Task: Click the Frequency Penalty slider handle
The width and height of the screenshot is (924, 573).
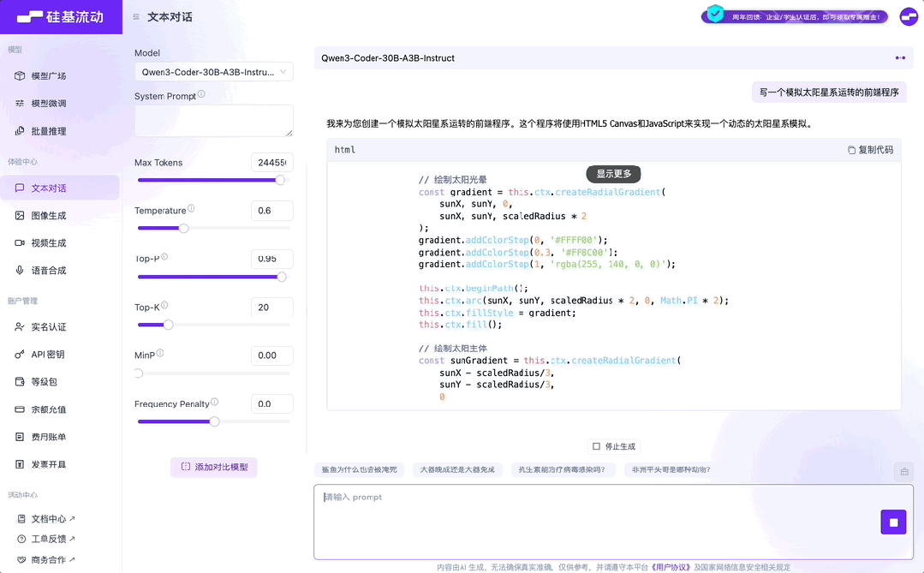Action: 214,421
